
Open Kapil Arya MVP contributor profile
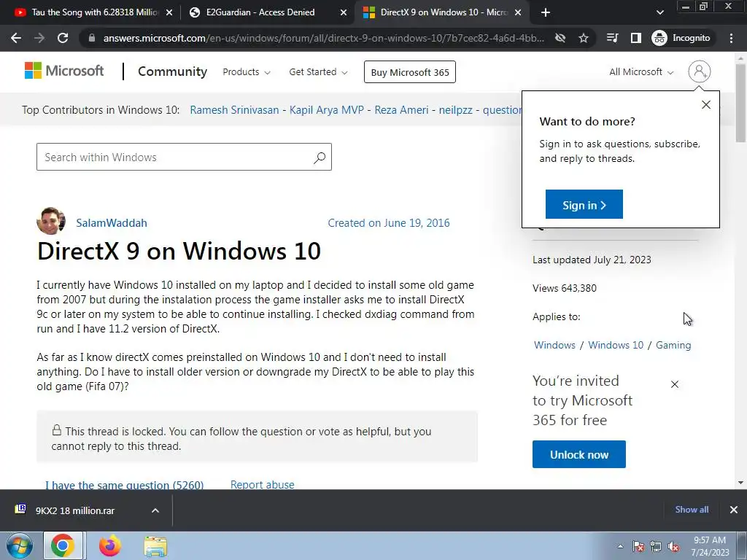tap(327, 110)
